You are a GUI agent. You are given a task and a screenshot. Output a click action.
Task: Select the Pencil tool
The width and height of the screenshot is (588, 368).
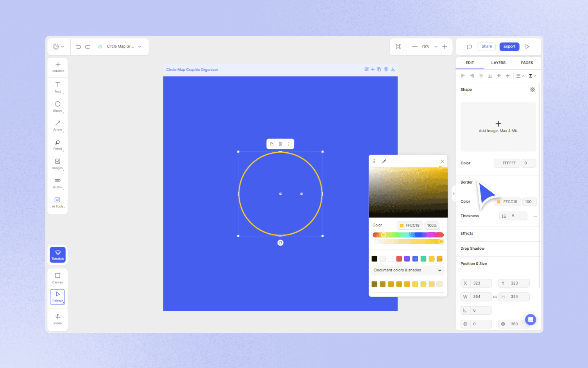57,144
